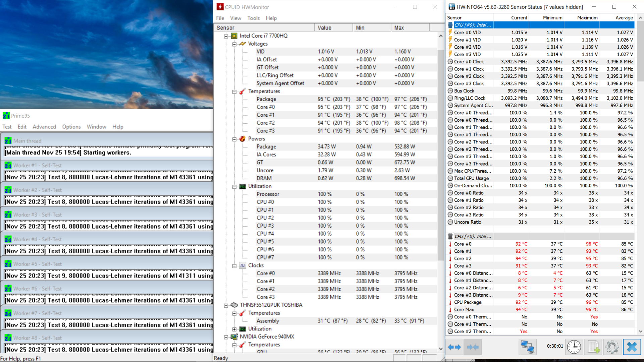644x362 pixels.
Task: Click the Worker #5 Self-Test window icon
Action: 8,264
